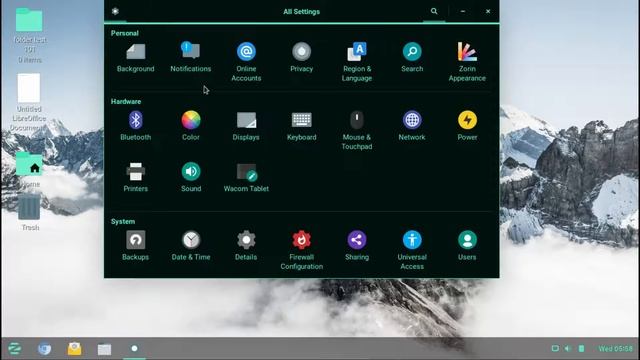Viewport: 640px width, 360px height.
Task: Select the Untitled LibreOffice Document file
Action: [x=29, y=102]
